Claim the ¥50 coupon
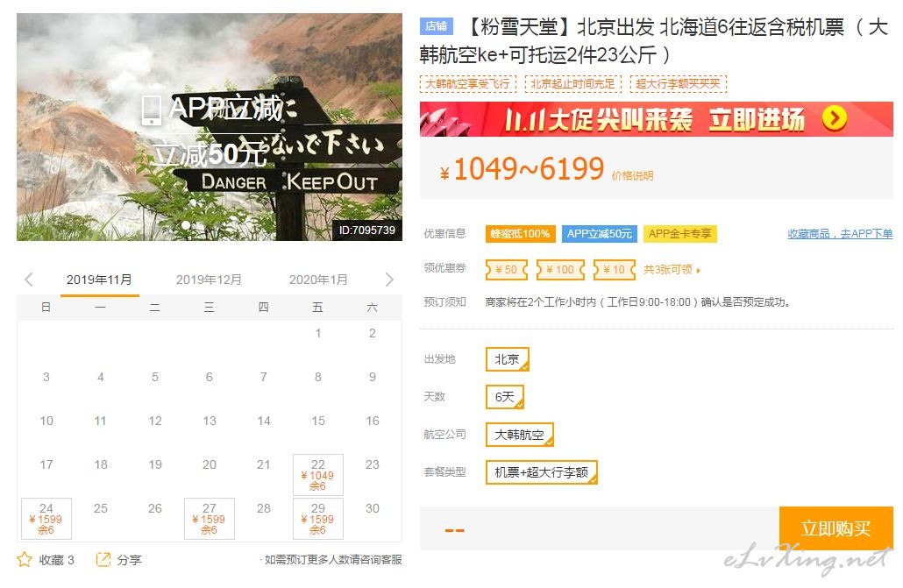This screenshot has height=588, width=903. coord(507,269)
